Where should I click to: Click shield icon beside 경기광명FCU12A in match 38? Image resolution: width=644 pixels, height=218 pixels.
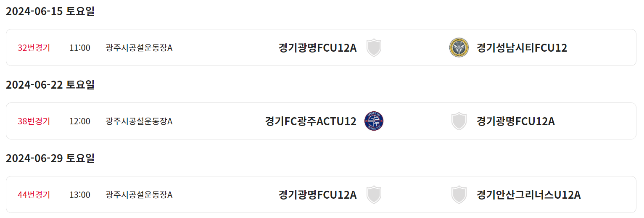(x=459, y=121)
